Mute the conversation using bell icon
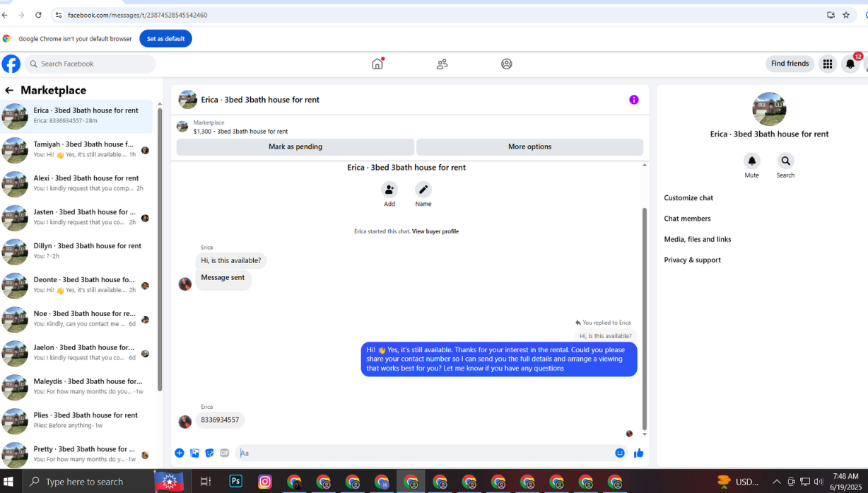This screenshot has height=493, width=868. click(x=752, y=161)
